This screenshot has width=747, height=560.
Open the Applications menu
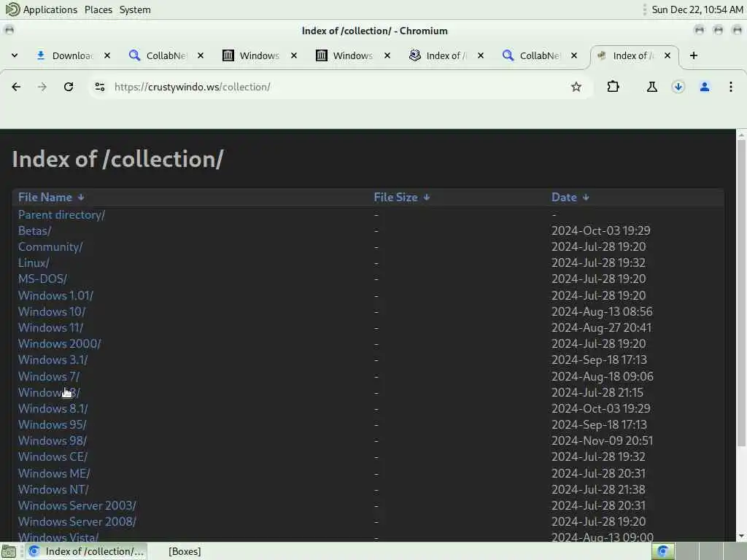[42, 9]
